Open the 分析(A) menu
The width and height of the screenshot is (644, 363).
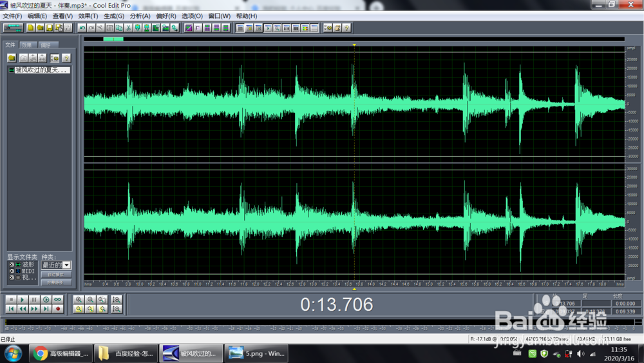[140, 15]
